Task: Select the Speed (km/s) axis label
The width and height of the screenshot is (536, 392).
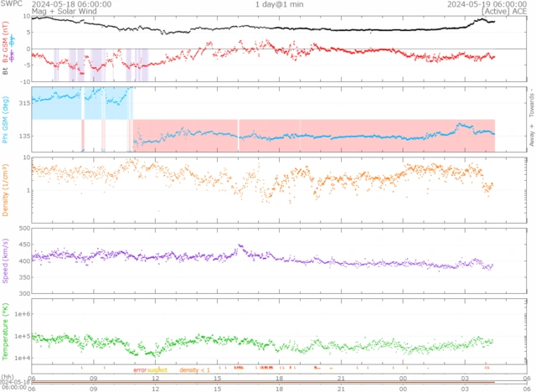Action: tap(6, 260)
